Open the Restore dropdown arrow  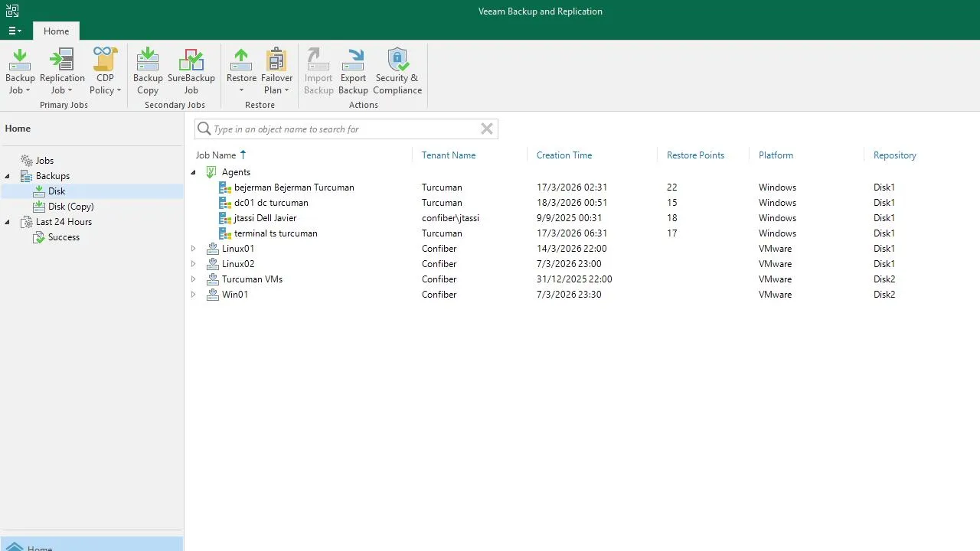[241, 90]
